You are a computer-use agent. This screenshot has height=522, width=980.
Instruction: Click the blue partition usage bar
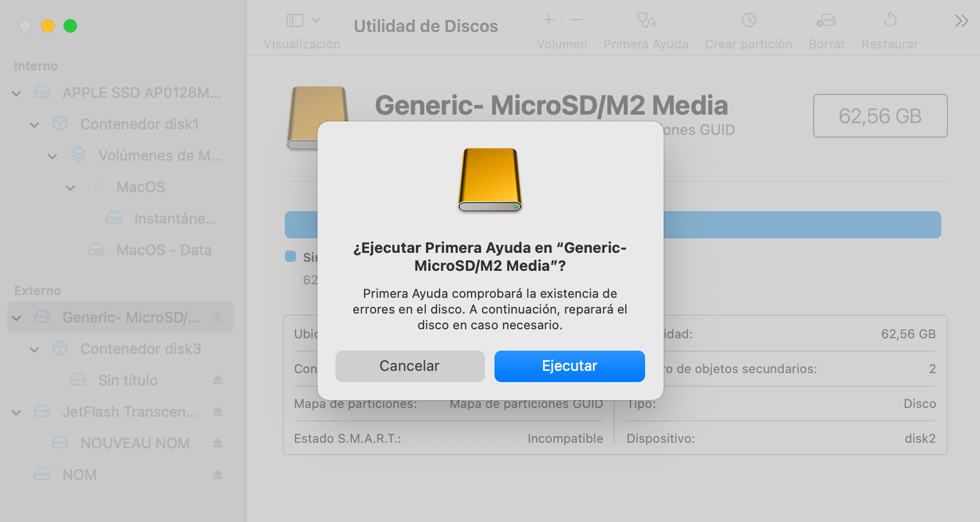[x=802, y=225]
